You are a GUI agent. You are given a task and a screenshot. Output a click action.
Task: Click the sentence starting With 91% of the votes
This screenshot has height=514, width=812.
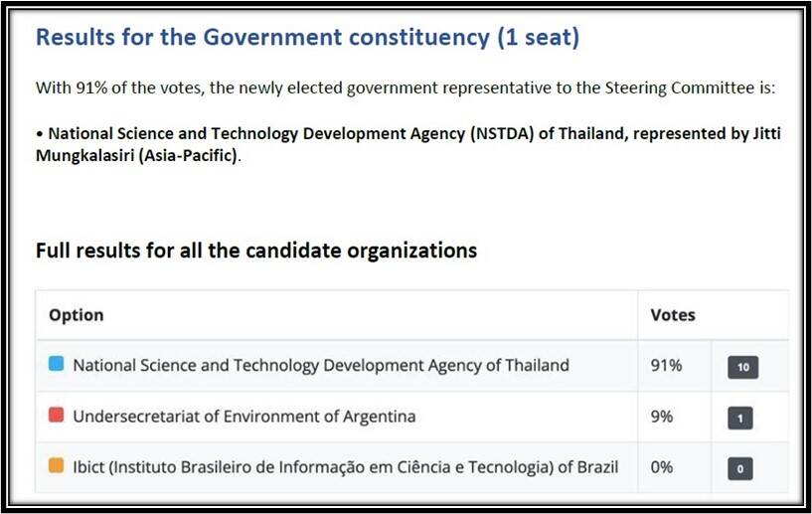405,87
